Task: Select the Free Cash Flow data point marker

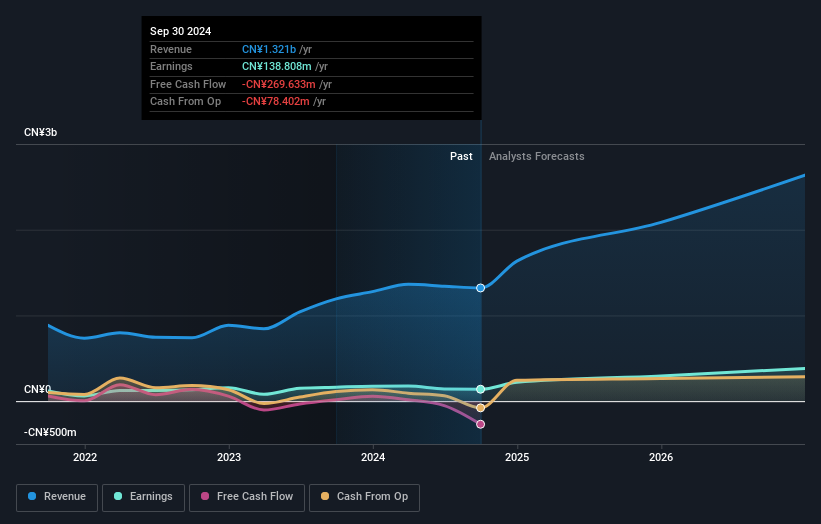Action: 481,424
